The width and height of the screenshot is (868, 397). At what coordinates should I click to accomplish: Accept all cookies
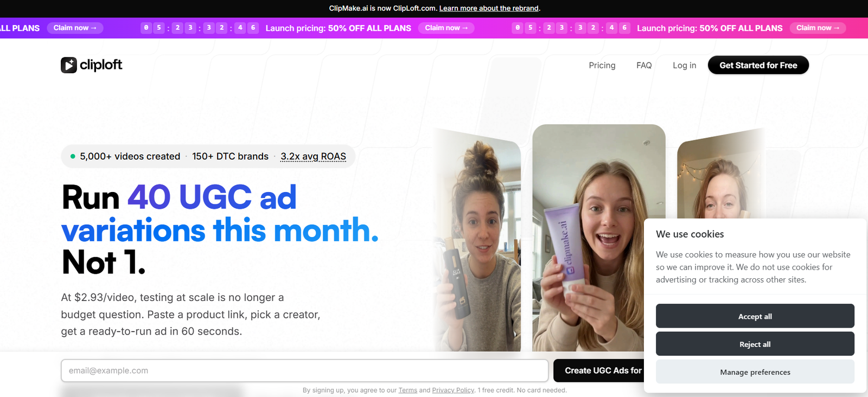coord(755,316)
